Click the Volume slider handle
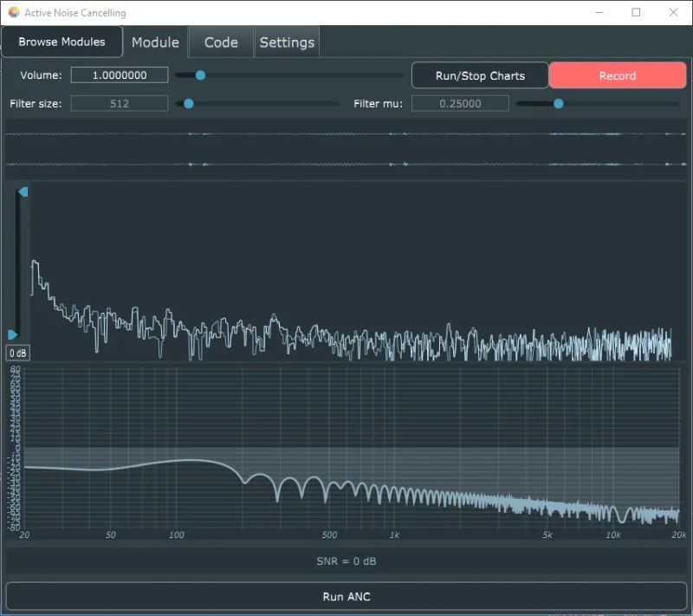 point(200,75)
